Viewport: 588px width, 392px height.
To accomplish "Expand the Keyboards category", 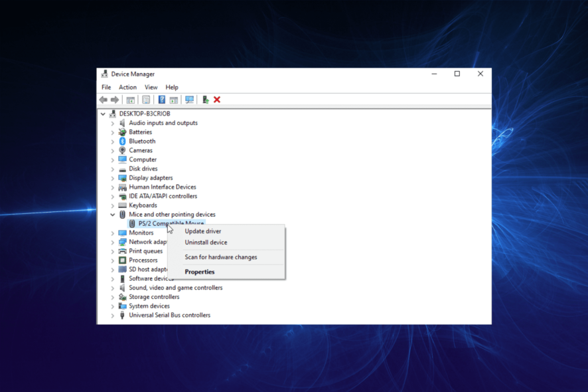I will coord(113,205).
